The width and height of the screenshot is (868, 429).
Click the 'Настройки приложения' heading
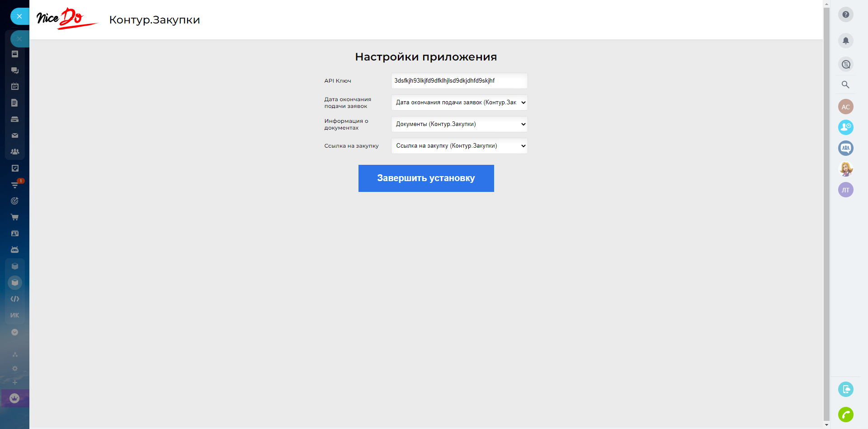426,57
